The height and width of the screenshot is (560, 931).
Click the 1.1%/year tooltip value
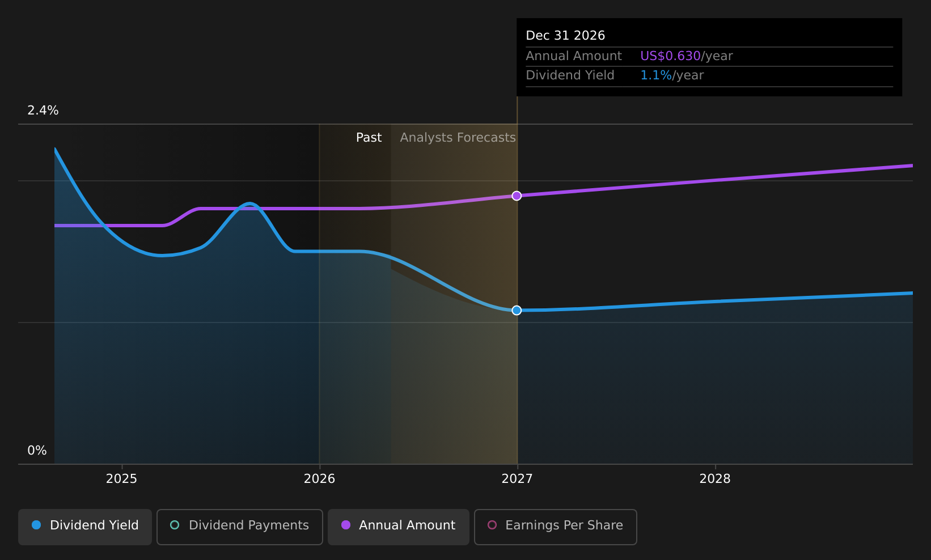coord(672,75)
